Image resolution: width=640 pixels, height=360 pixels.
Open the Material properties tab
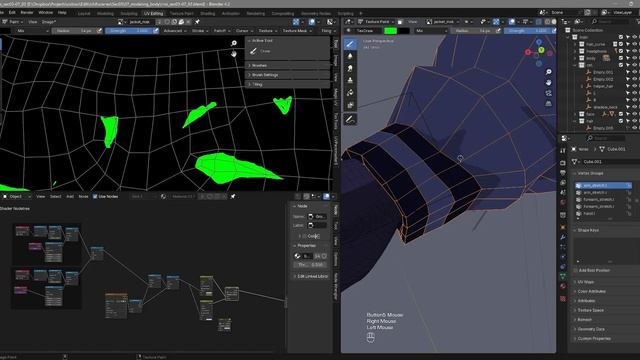[563, 286]
